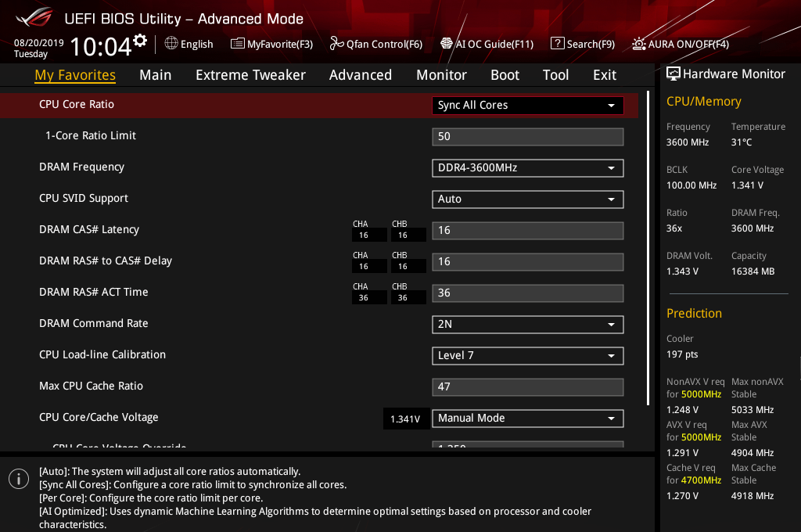Open MyFavorite(F3) from top bar

(x=280, y=44)
